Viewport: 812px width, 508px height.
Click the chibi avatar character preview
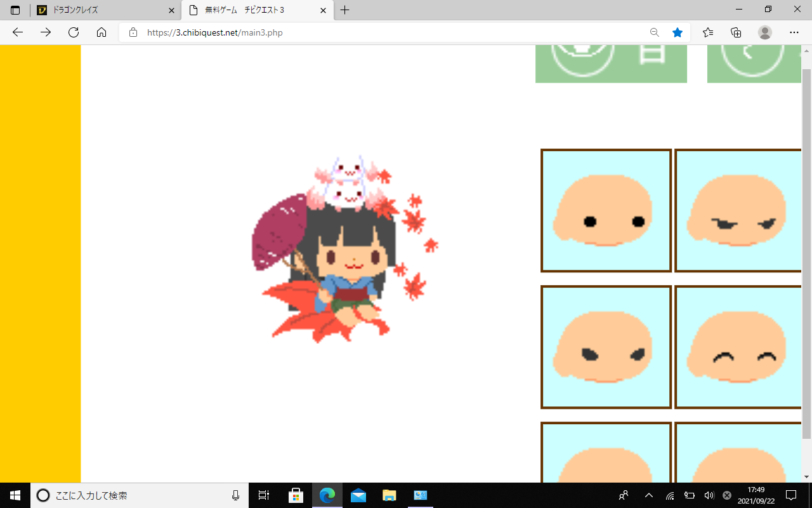(344, 248)
